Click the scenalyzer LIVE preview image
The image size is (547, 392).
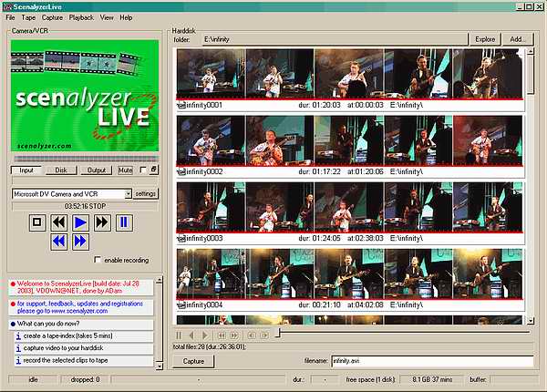[x=85, y=96]
